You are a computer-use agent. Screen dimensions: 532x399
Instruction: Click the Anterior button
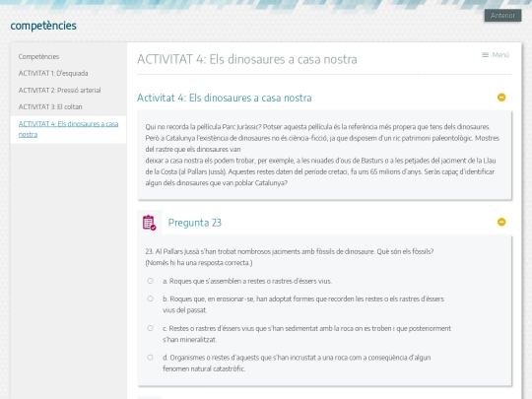pos(502,15)
